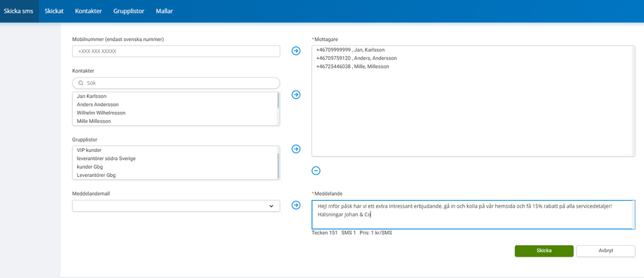Click the Grupplistor list scrollbar
644x278 pixels.
(x=278, y=166)
